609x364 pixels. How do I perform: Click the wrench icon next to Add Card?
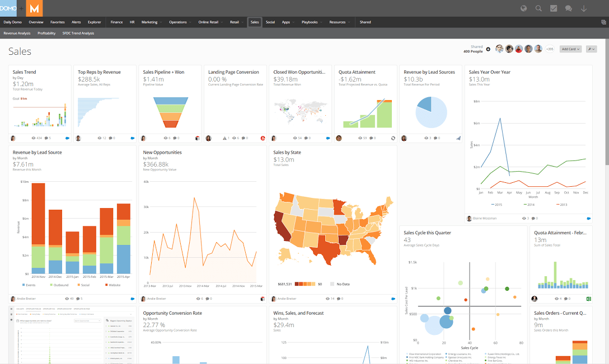[x=590, y=49]
